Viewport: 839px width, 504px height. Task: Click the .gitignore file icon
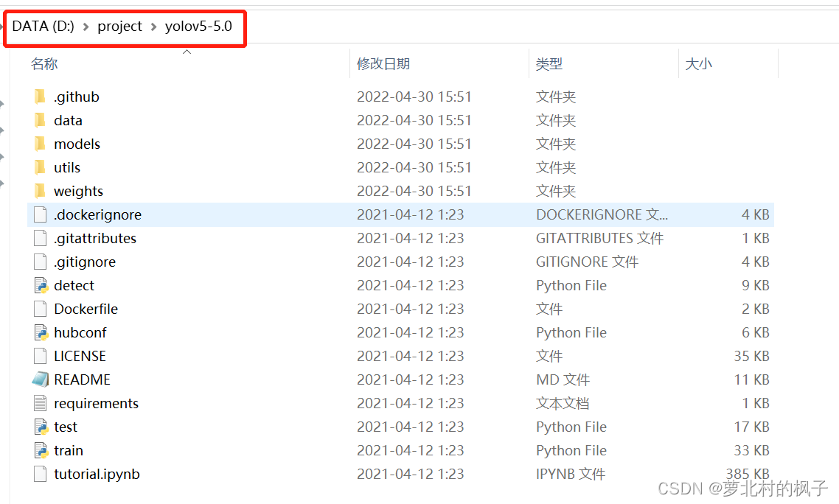[40, 262]
